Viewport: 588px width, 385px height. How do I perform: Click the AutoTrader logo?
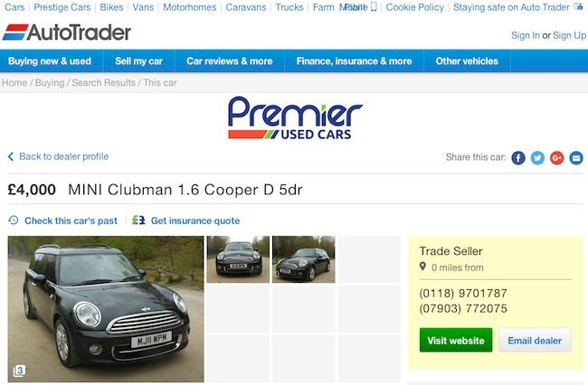[67, 33]
